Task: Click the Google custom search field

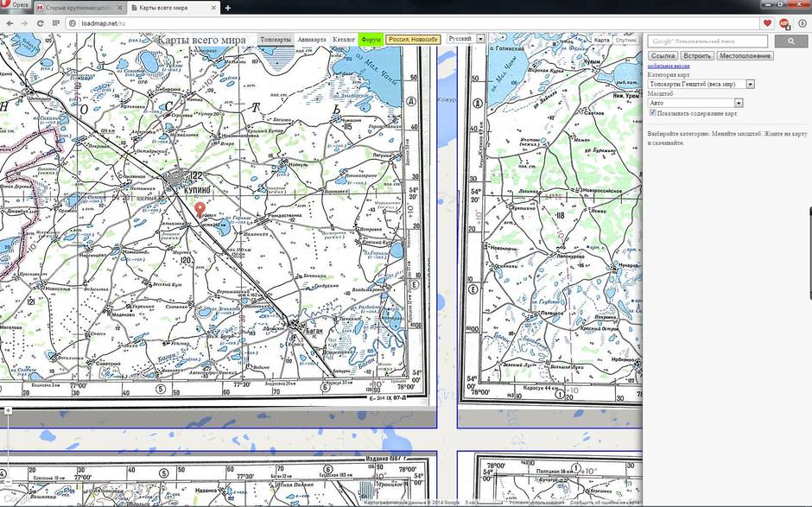Action: pos(707,41)
